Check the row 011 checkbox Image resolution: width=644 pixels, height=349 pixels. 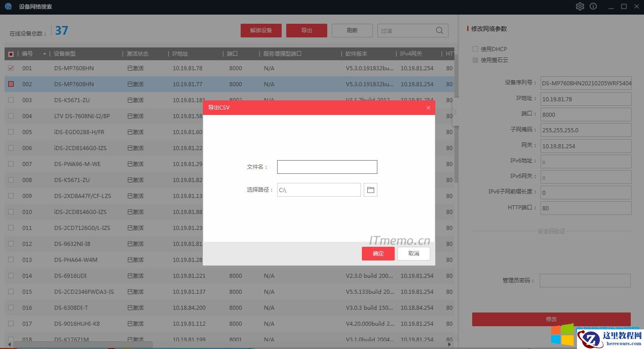[11, 228]
